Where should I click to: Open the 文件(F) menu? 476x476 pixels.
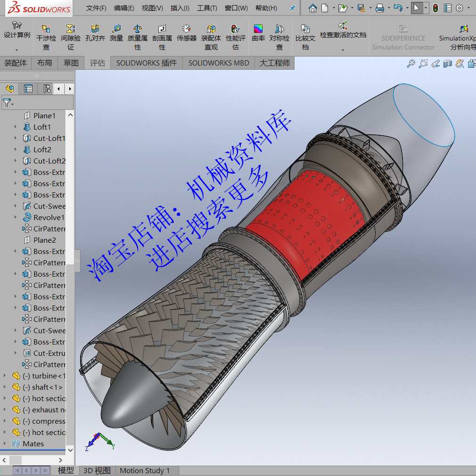(96, 8)
